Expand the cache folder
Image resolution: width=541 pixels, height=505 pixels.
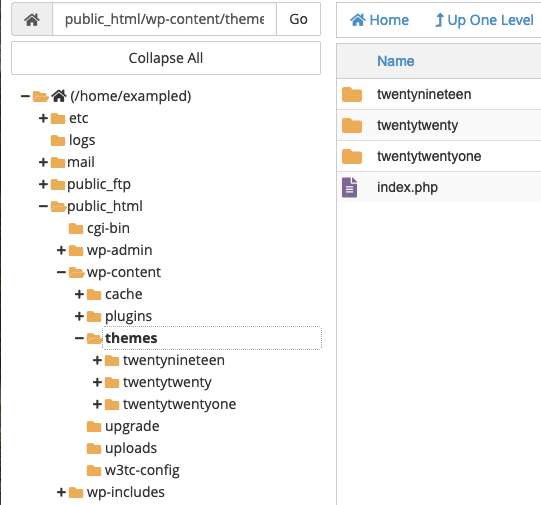79,294
